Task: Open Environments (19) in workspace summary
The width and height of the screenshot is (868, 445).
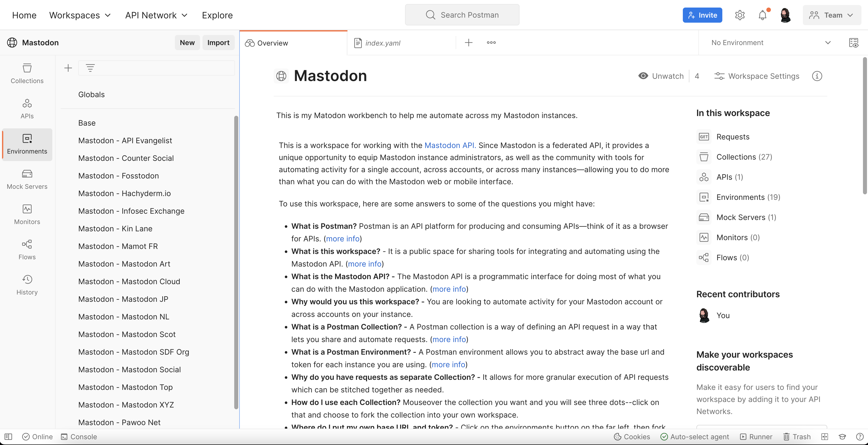Action: tap(739, 197)
